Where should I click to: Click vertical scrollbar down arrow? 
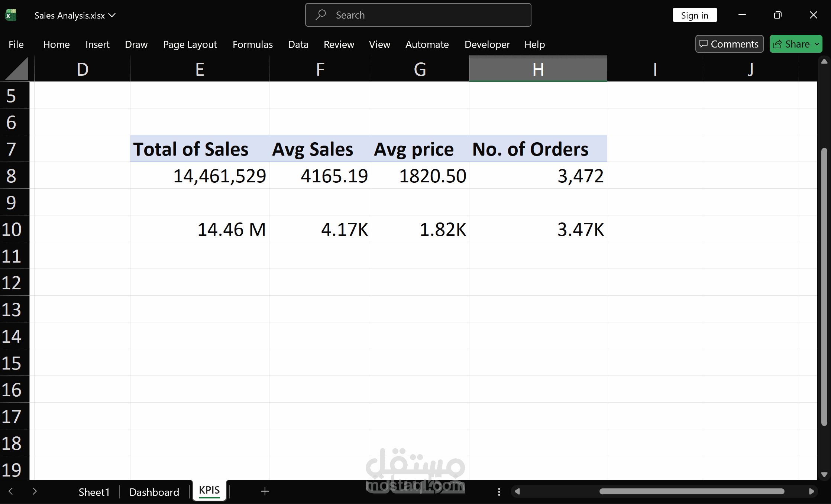click(824, 475)
